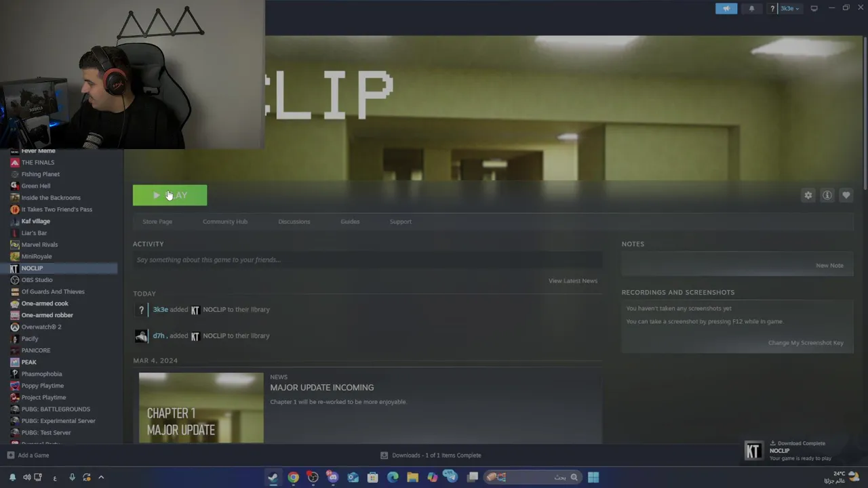Image resolution: width=868 pixels, height=488 pixels.
Task: Select Kaf village in the library list
Action: [36, 221]
